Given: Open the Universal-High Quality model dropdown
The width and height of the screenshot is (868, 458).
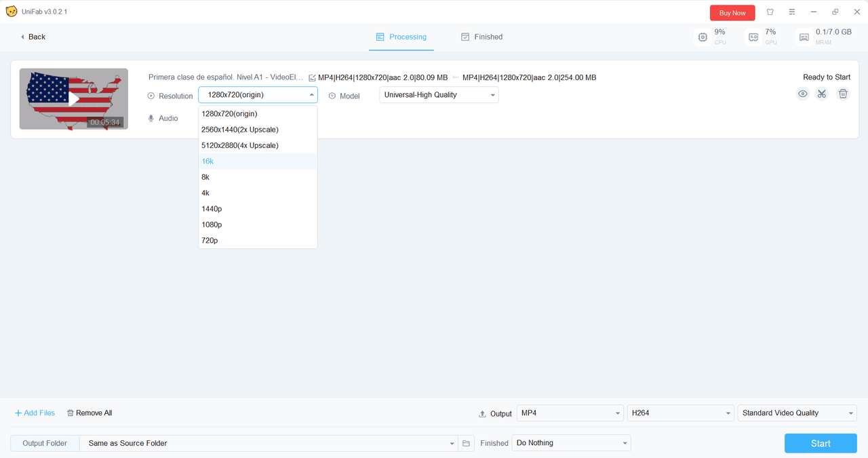Looking at the screenshot, I should pyautogui.click(x=439, y=95).
